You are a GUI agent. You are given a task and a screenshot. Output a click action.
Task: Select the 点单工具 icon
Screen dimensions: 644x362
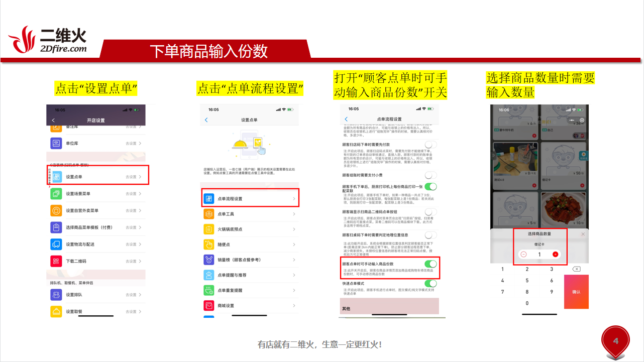click(x=209, y=214)
